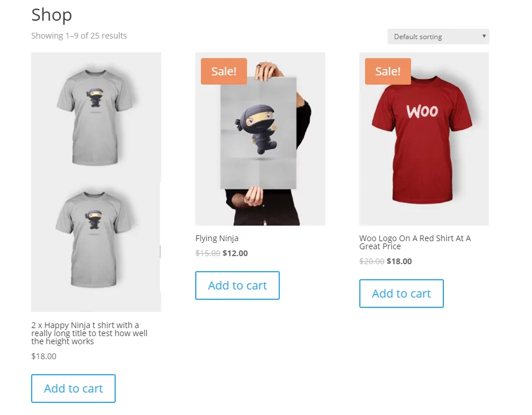Open the Flying Ninja product title
532x415 pixels.
tap(217, 238)
